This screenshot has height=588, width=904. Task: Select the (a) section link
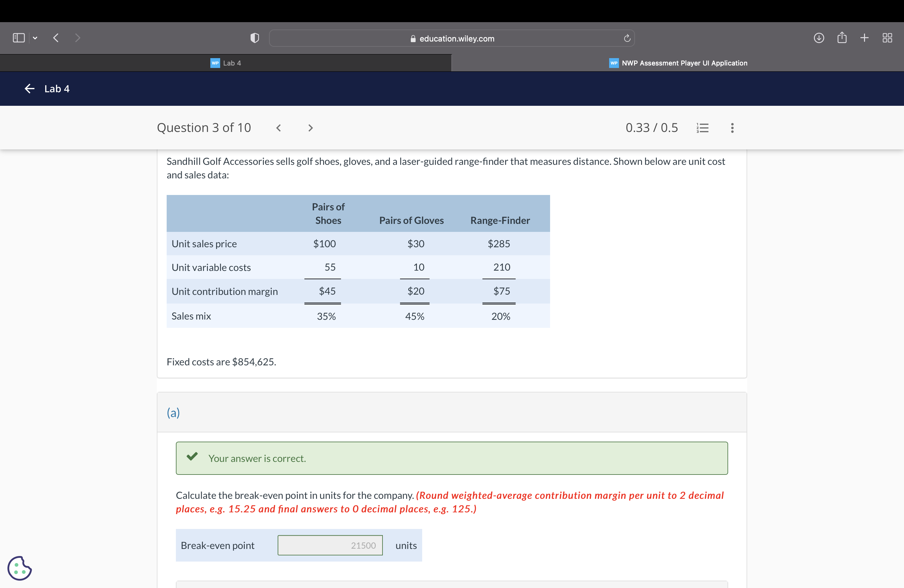[174, 412]
